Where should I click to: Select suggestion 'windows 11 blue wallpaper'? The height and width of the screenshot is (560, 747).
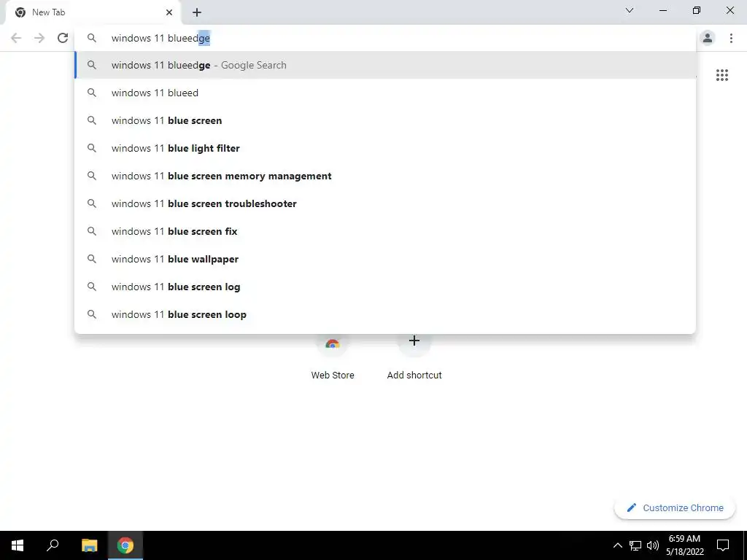(x=385, y=259)
